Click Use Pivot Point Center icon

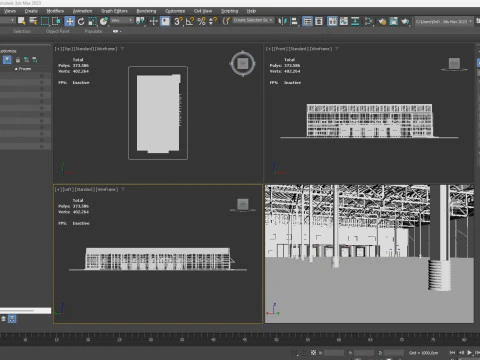coord(140,21)
